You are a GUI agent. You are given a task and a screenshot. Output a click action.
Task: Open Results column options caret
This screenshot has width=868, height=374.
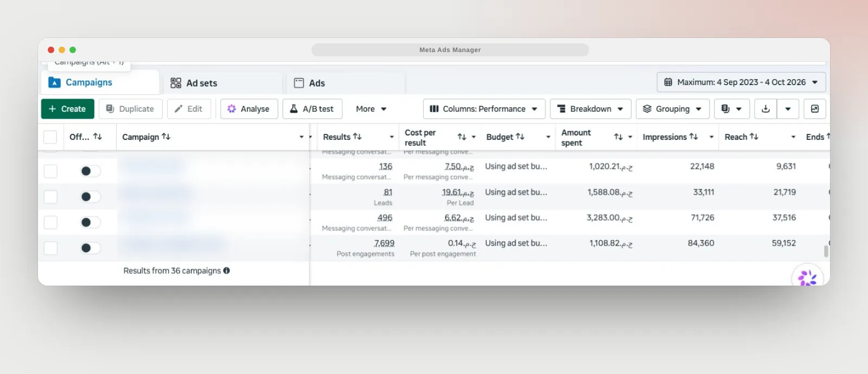pos(392,137)
